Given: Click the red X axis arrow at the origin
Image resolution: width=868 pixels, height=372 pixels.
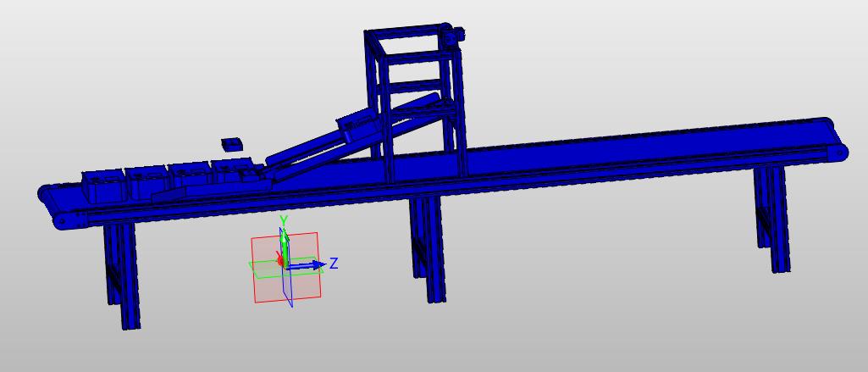Looking at the screenshot, I should [x=280, y=259].
